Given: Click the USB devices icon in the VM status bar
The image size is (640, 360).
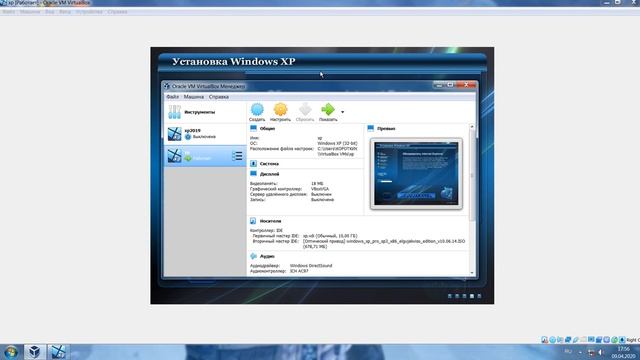Looking at the screenshot, I should coord(576,340).
